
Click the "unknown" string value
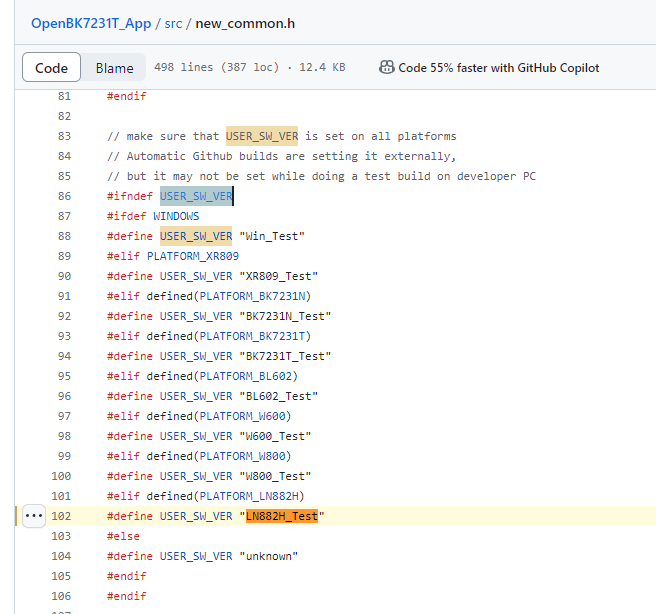(269, 556)
